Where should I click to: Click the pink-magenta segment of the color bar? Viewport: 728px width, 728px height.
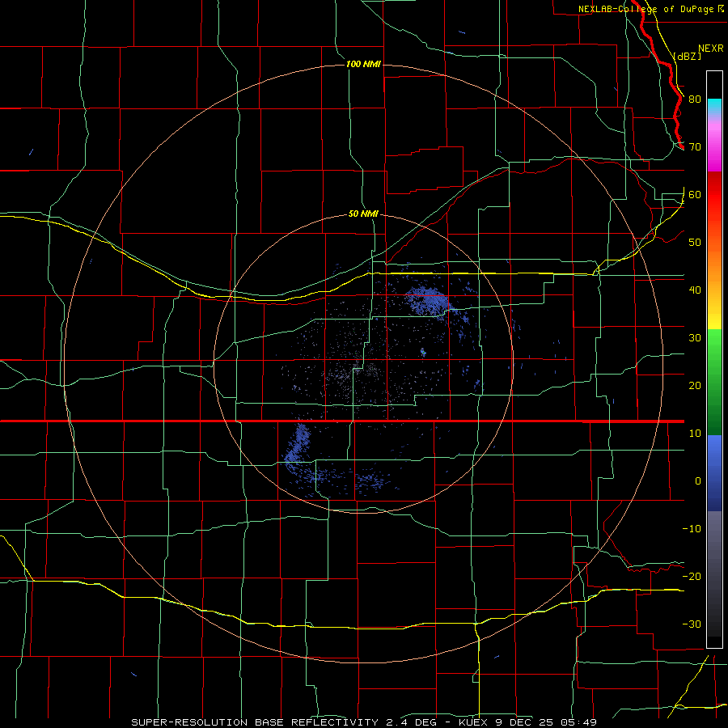[x=714, y=146]
